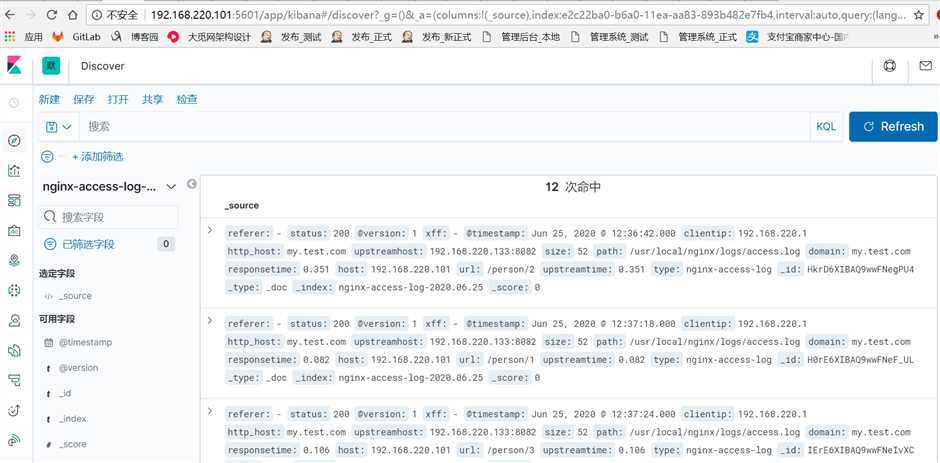Switch KQL query language

coord(825,127)
